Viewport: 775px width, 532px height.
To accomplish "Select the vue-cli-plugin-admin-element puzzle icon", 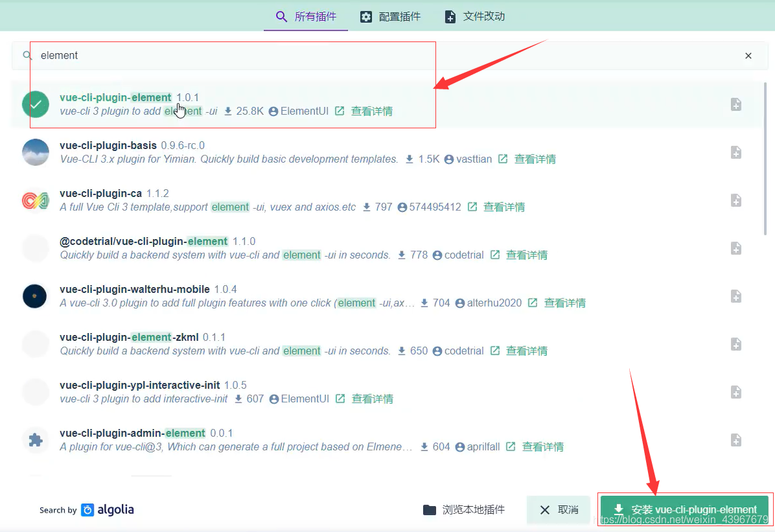I will click(36, 440).
